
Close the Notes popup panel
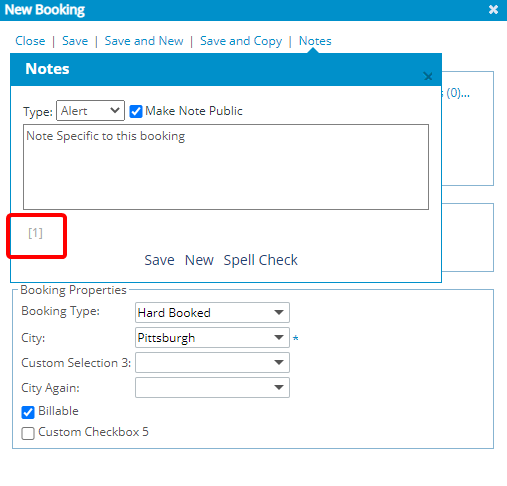428,76
